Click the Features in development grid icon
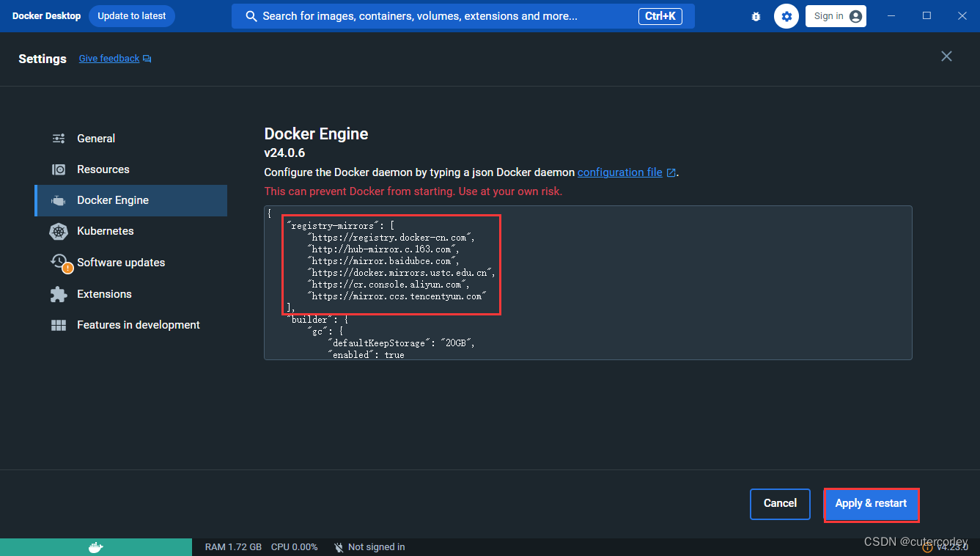 [x=59, y=325]
